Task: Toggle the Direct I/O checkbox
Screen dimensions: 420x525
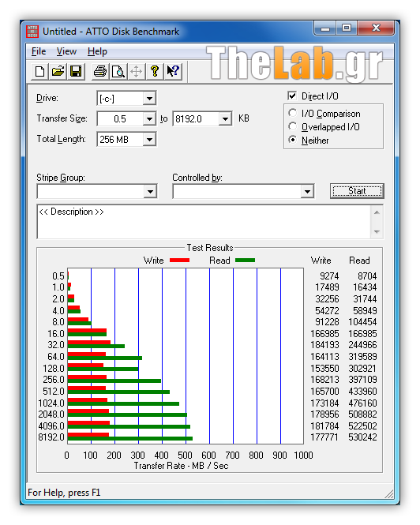Action: coord(292,96)
